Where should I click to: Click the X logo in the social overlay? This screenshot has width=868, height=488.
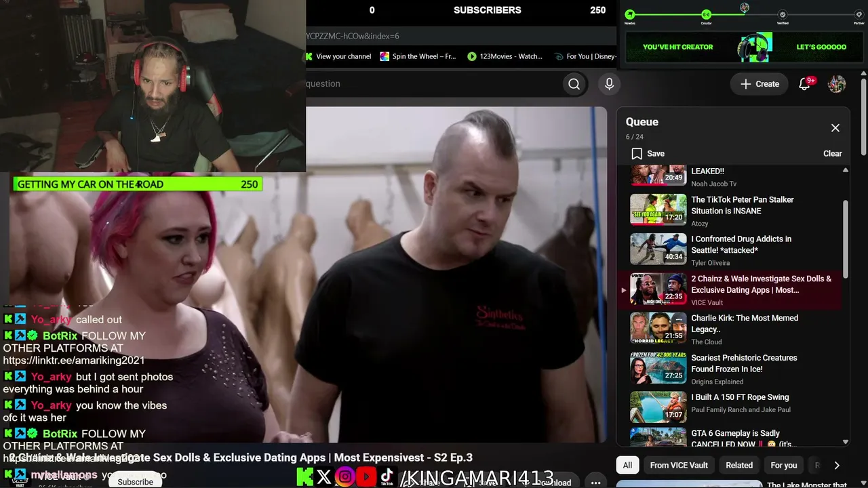pyautogui.click(x=324, y=477)
